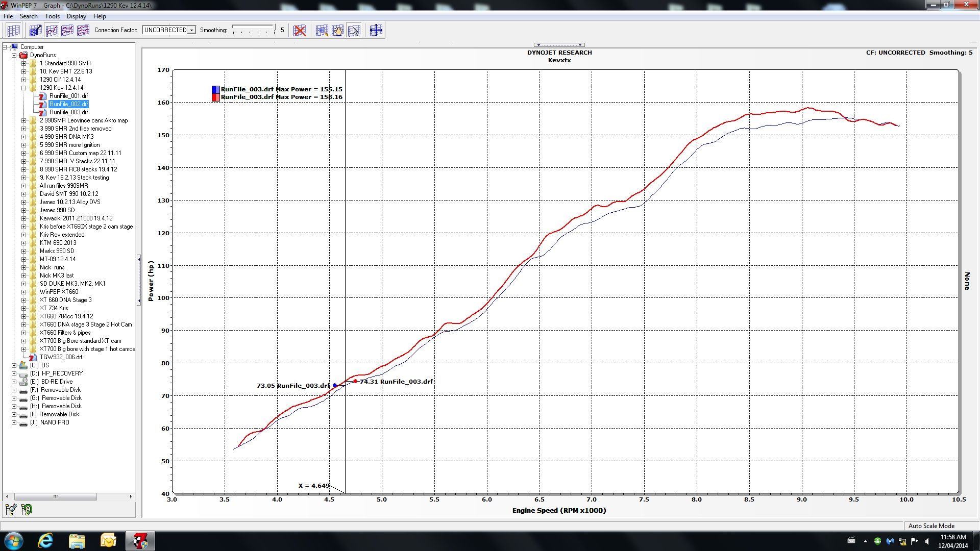
Task: Open the Windows Start menu
Action: 14,541
